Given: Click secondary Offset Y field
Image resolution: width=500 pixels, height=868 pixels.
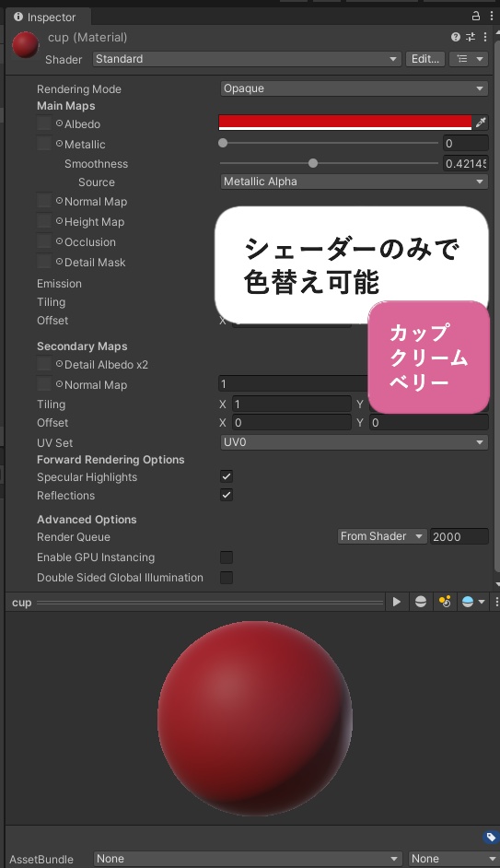Looking at the screenshot, I should click(x=429, y=423).
